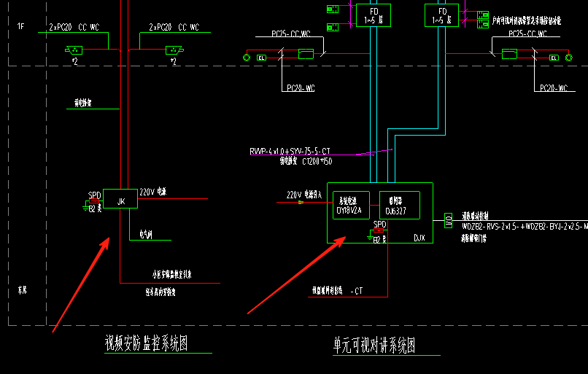Screen dimensions: 588x374
Task: Click the '弱电桥架' label beside the red riser
Action: [x=83, y=103]
